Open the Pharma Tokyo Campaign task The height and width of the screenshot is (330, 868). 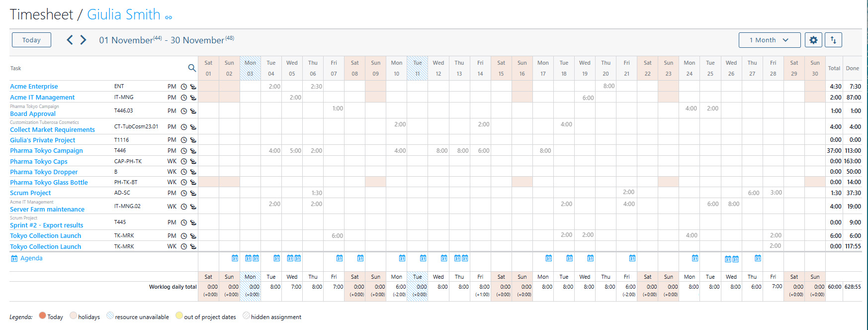click(46, 151)
